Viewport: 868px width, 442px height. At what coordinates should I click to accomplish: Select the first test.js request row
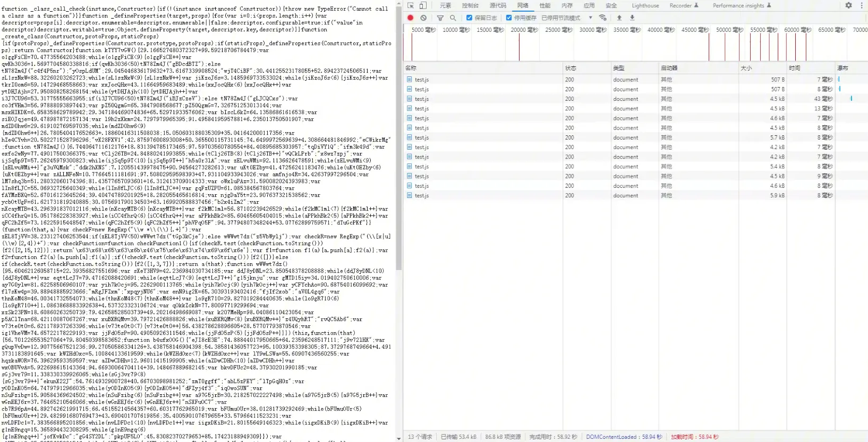(x=422, y=80)
